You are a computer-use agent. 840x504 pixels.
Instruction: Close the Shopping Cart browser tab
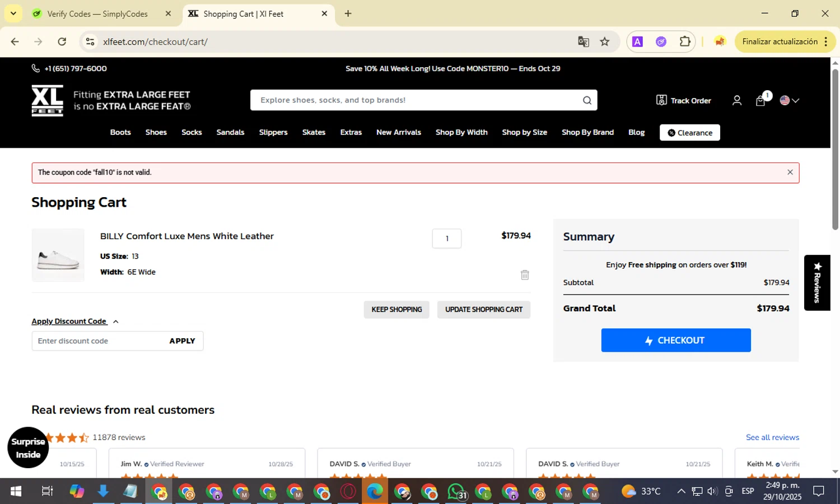click(324, 13)
